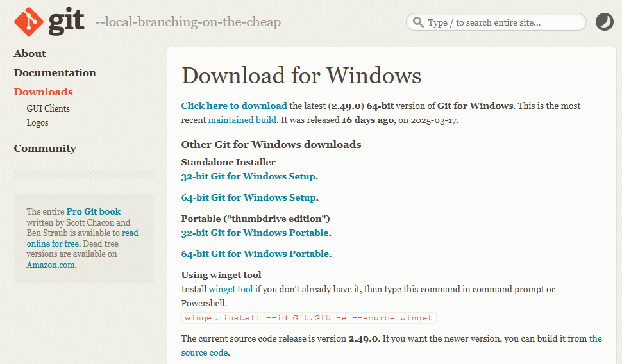Viewport: 622px width, 364px height.
Task: Click 'Other Git for Windows downloads' heading
Action: (x=271, y=144)
